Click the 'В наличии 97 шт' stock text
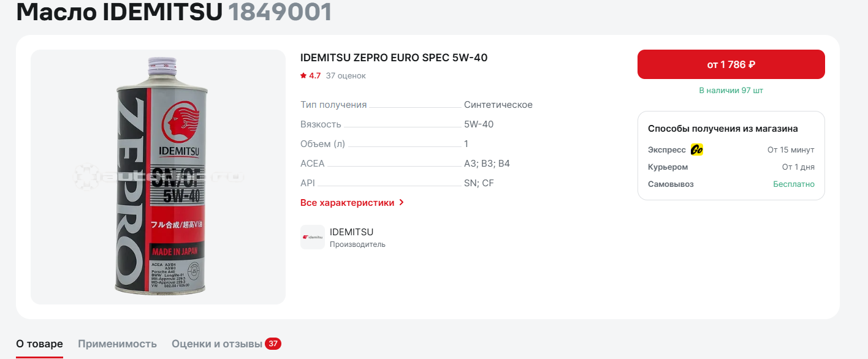 (x=731, y=90)
